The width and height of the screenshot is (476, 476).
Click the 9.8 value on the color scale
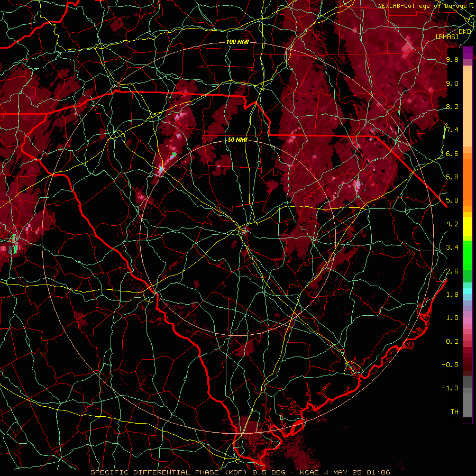pyautogui.click(x=452, y=60)
